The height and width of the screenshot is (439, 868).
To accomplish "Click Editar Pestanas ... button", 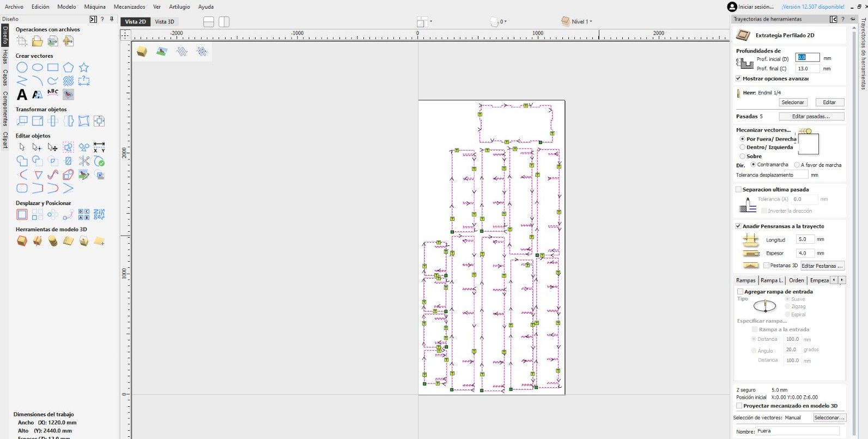I will point(822,266).
